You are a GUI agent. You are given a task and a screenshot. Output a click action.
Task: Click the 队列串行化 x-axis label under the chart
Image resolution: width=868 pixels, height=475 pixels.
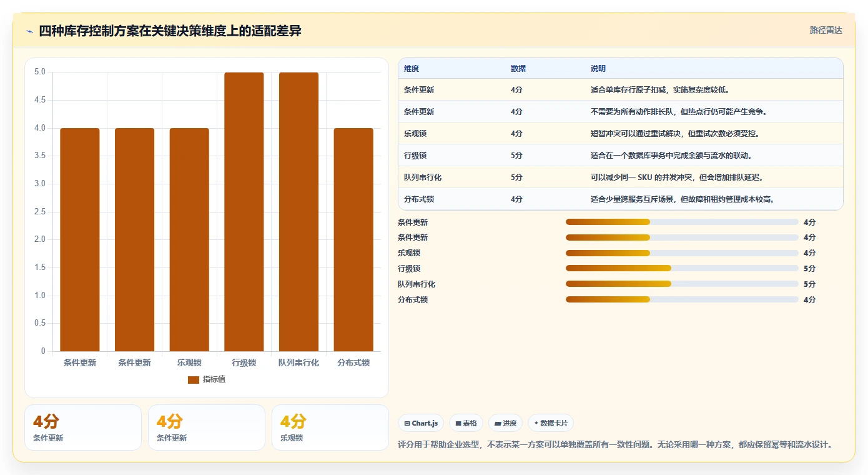click(298, 362)
